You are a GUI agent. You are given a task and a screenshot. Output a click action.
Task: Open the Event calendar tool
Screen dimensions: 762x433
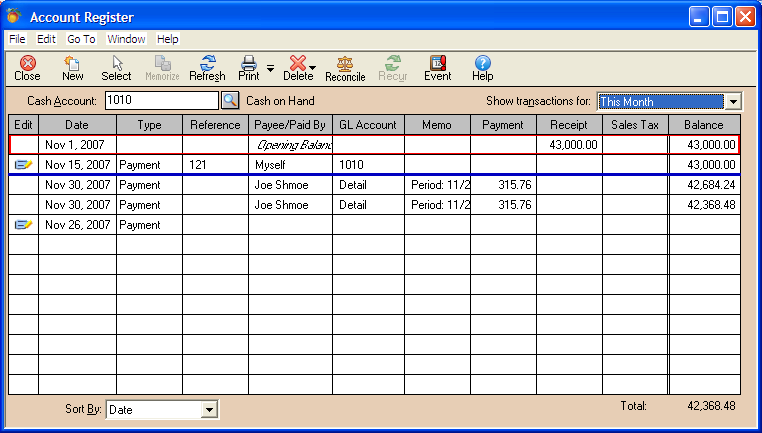(437, 68)
